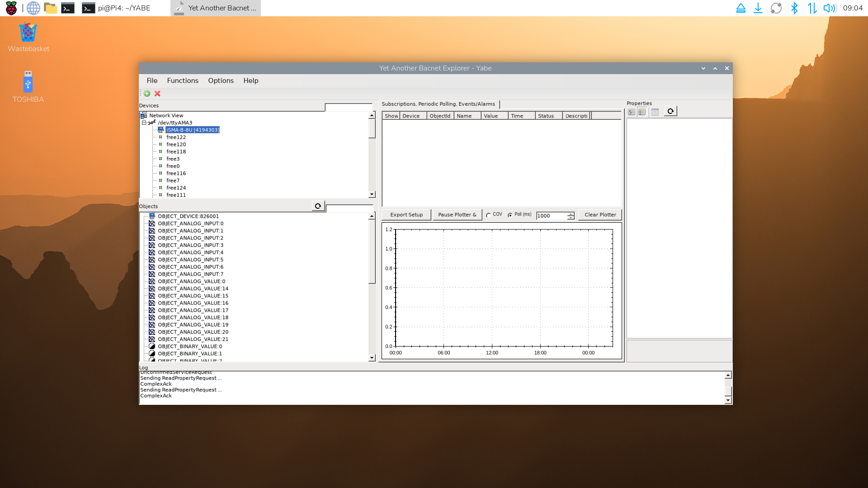Open the volume control tray icon
This screenshot has width=868, height=488.
tap(830, 8)
